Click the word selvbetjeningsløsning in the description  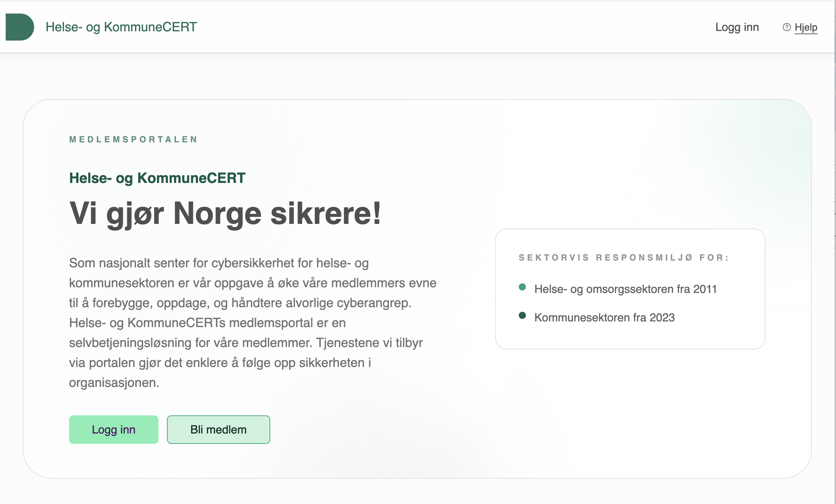(x=130, y=343)
